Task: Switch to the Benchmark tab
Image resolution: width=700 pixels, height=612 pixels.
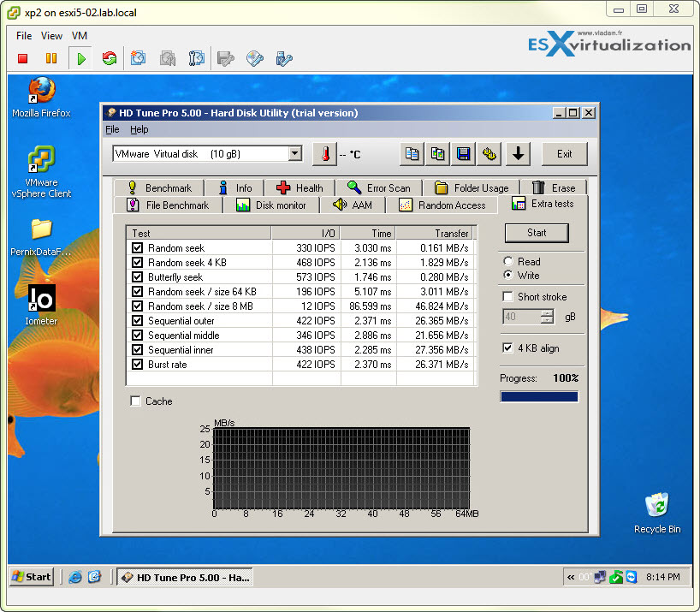Action: [159, 188]
